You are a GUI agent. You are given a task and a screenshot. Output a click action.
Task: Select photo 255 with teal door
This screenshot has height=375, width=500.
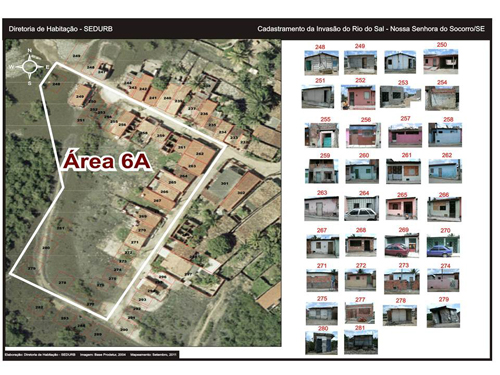(322, 135)
